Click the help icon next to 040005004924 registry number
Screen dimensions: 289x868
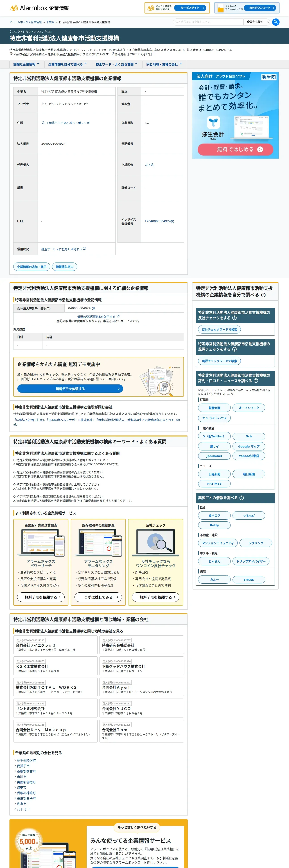tap(93, 308)
